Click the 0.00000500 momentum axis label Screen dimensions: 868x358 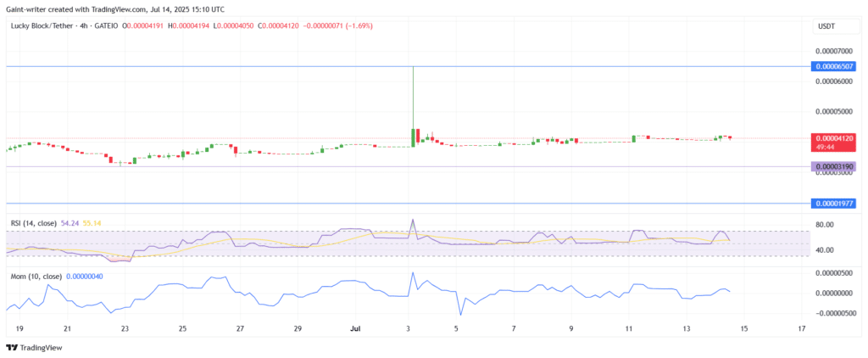[835, 273]
